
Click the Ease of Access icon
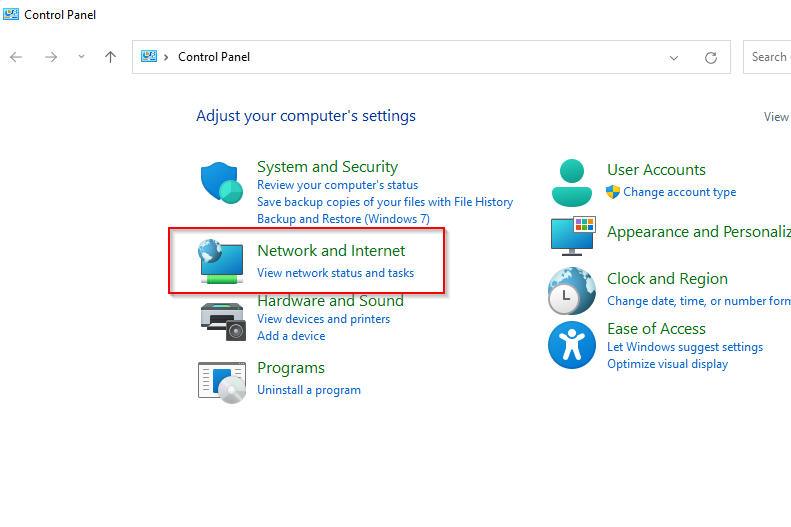[x=571, y=346]
